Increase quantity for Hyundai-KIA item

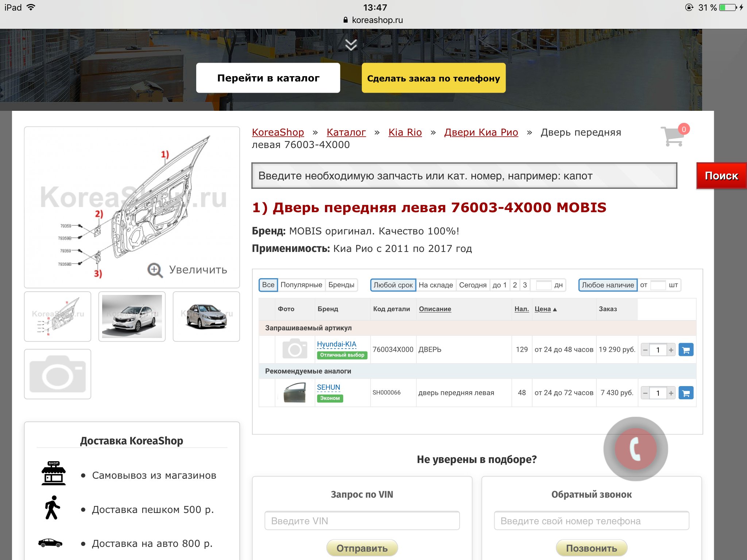coord(671,350)
